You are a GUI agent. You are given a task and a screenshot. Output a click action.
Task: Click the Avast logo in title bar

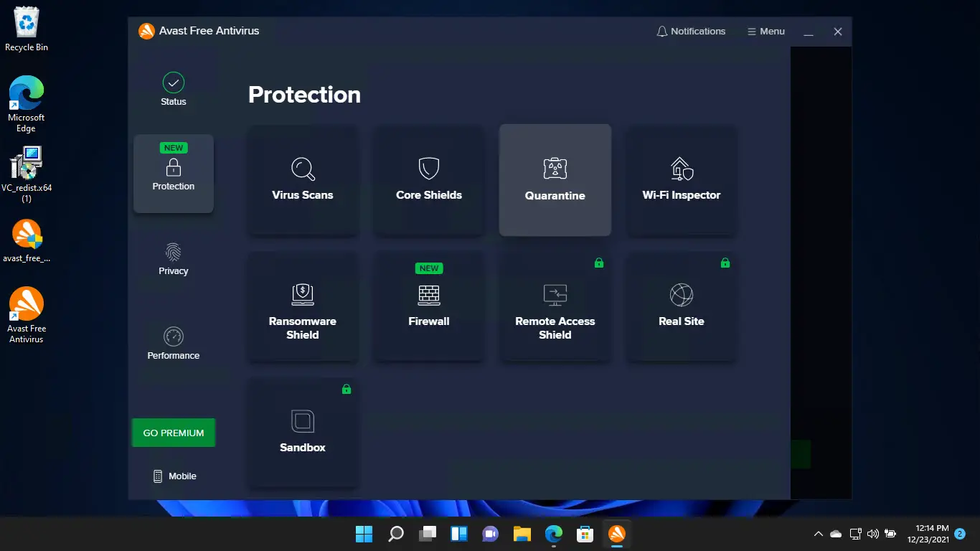tap(146, 32)
